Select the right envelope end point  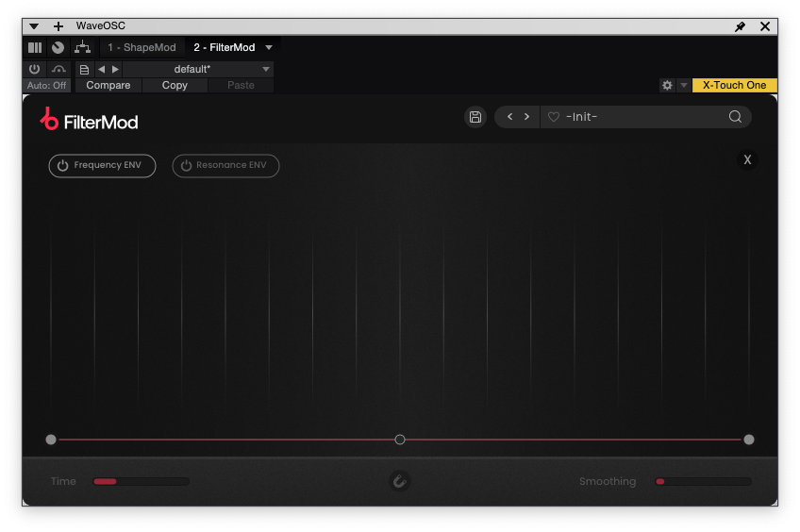coord(748,440)
